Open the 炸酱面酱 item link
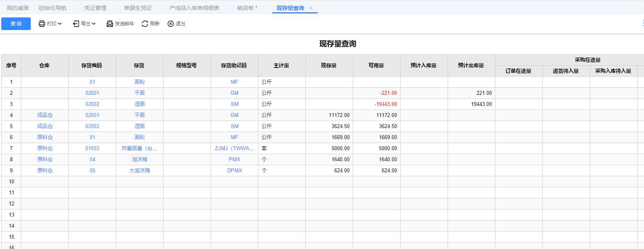 click(x=139, y=149)
